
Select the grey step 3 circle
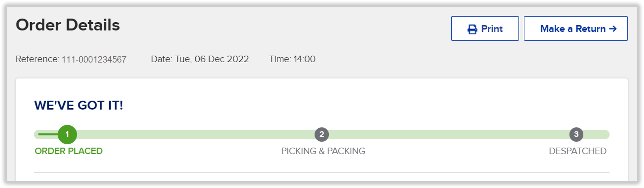click(576, 134)
